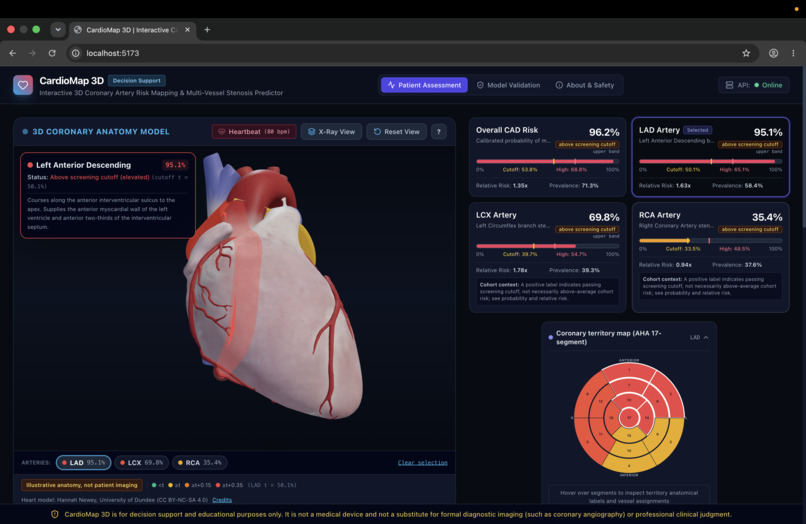This screenshot has height=524, width=806.
Task: Click the Reset View circular arrow icon
Action: click(377, 132)
